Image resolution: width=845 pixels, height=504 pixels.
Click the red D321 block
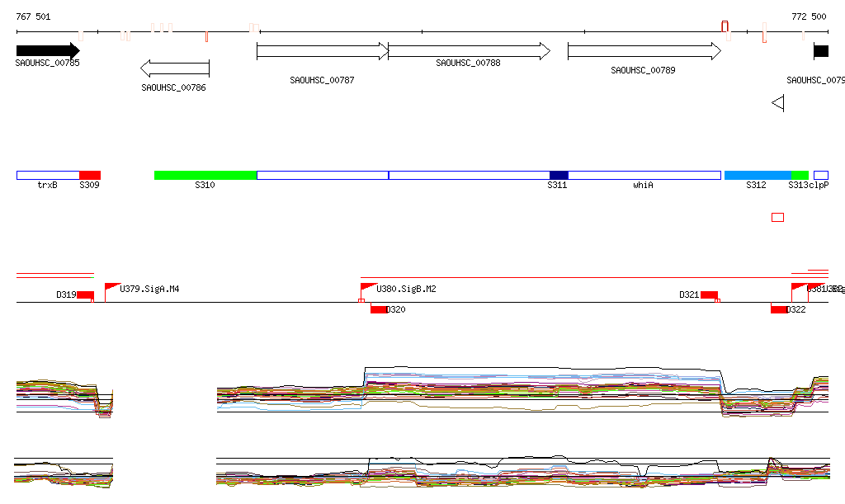point(709,295)
